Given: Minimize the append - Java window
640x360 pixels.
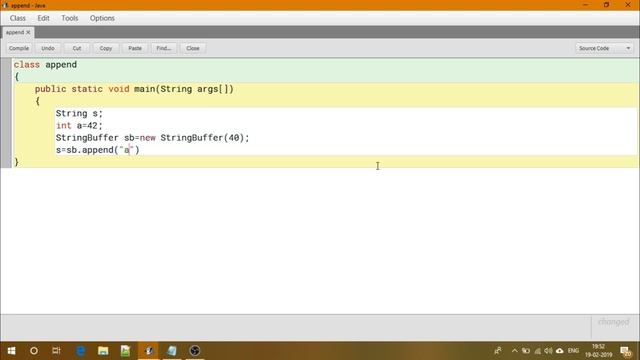Looking at the screenshot, I should (x=585, y=5).
